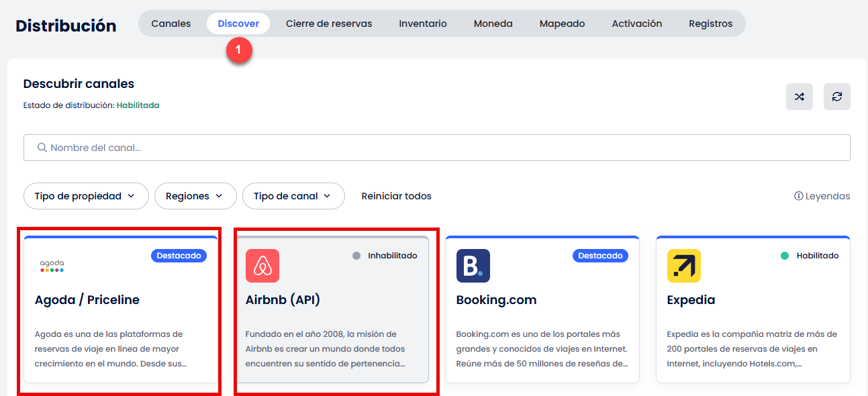Click the shuffle channels icon button

799,97
